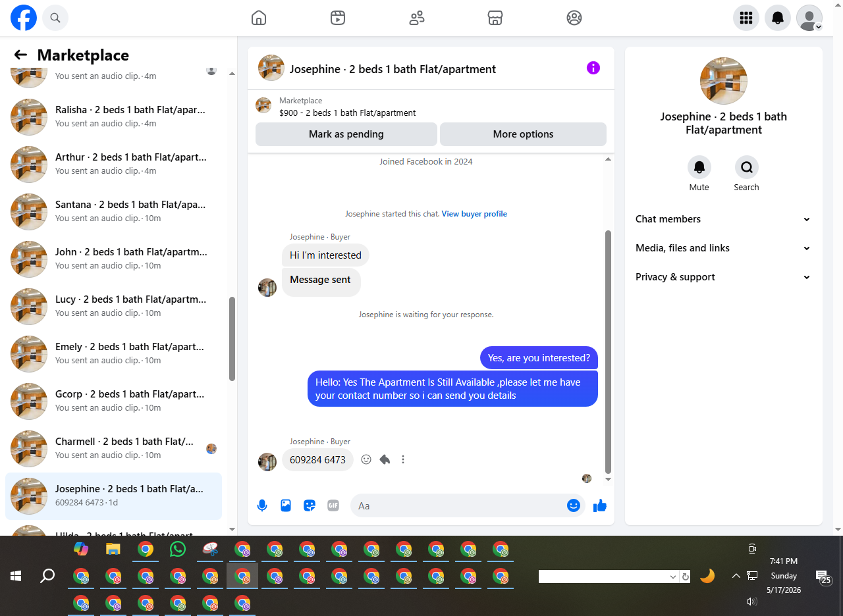
Task: Open the Facebook home logo
Action: [24, 18]
